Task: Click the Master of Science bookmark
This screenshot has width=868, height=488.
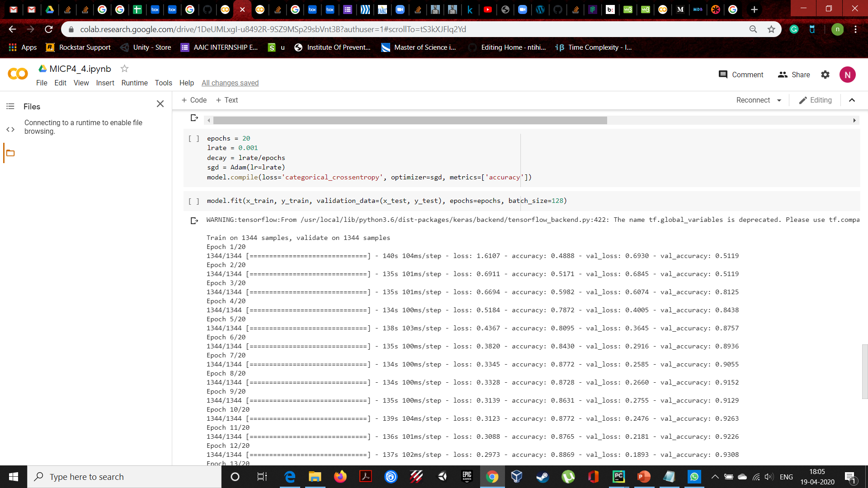Action: coord(419,47)
